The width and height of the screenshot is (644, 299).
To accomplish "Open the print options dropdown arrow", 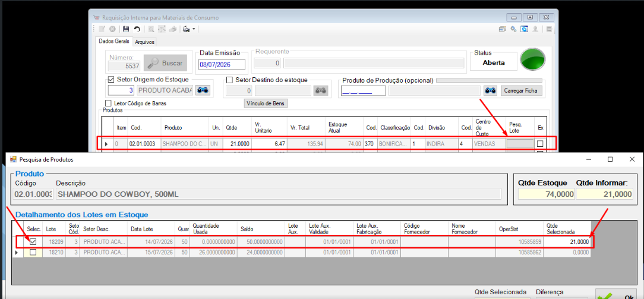I will 194,29.
